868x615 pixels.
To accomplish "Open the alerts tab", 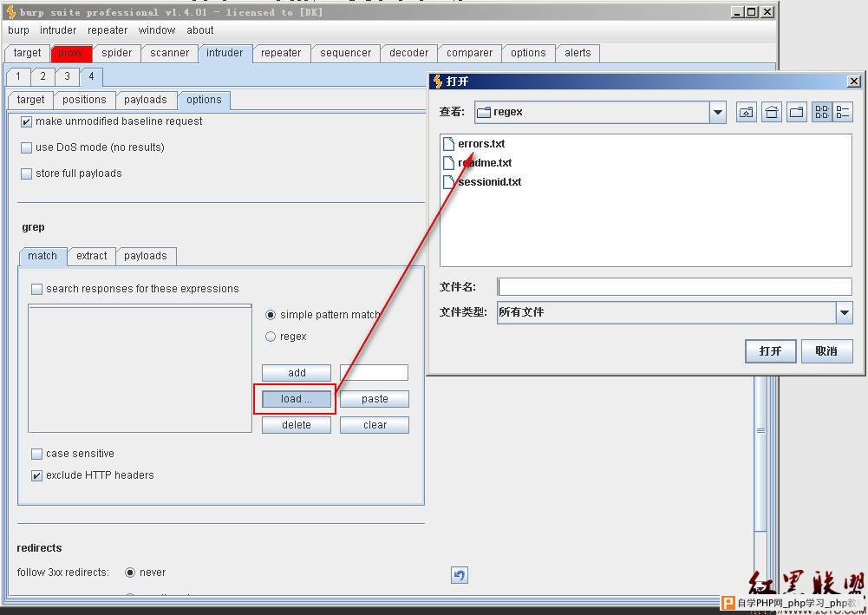I will pyautogui.click(x=578, y=53).
